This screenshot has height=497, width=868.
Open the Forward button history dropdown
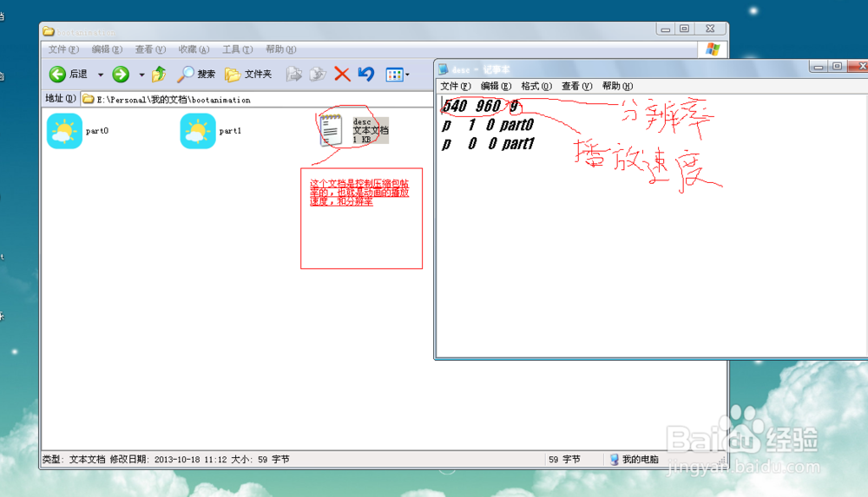[x=141, y=75]
